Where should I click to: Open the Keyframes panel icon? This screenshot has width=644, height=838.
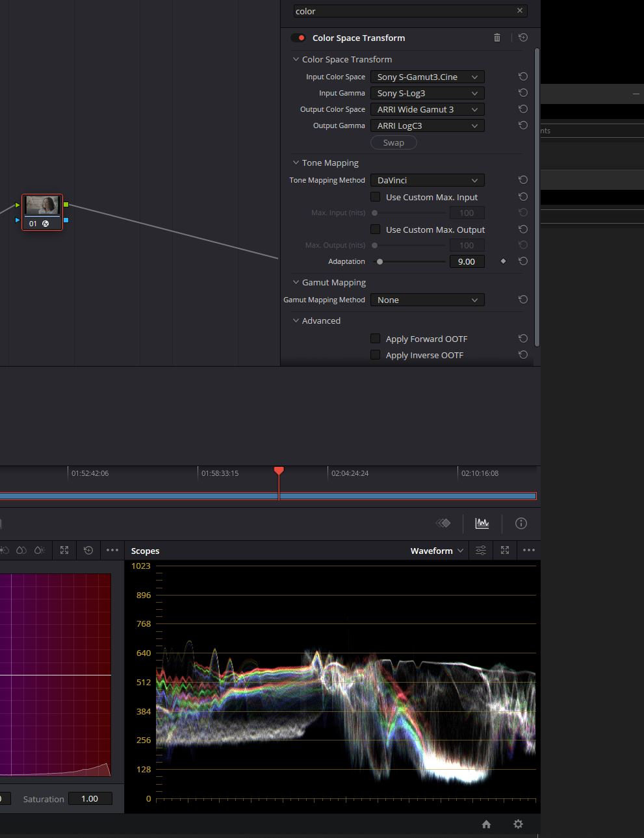443,523
